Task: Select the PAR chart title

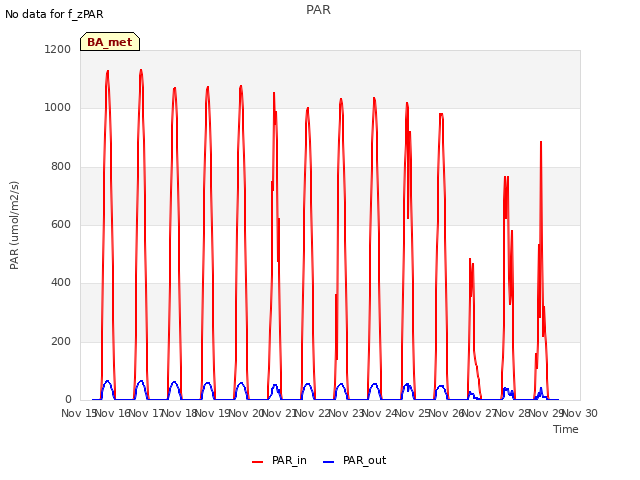Action: [x=318, y=10]
